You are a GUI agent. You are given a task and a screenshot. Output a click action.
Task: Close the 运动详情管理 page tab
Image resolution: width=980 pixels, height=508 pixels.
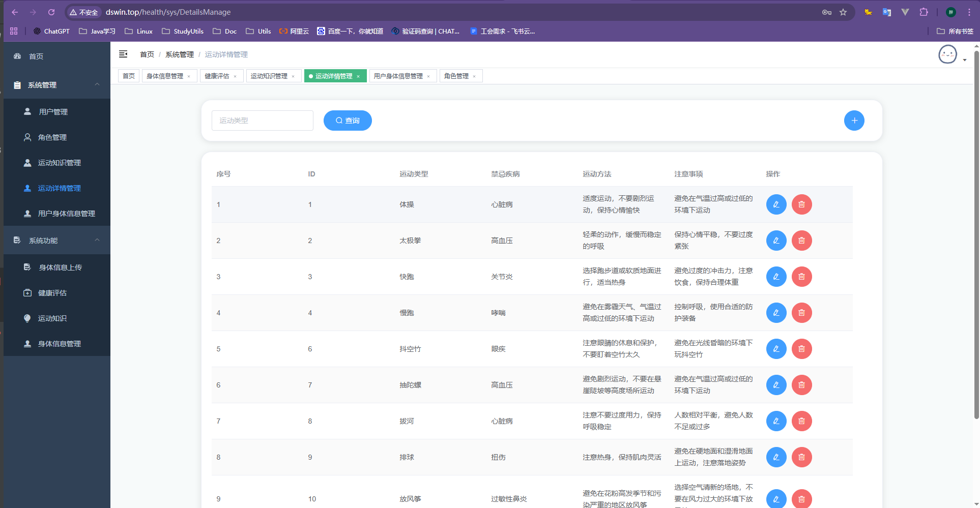coord(358,76)
